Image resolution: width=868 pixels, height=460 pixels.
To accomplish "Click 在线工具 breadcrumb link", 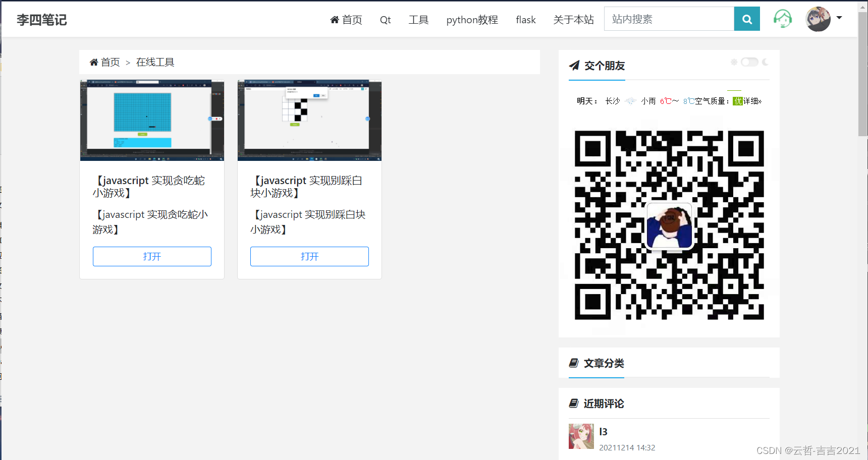I will (155, 62).
